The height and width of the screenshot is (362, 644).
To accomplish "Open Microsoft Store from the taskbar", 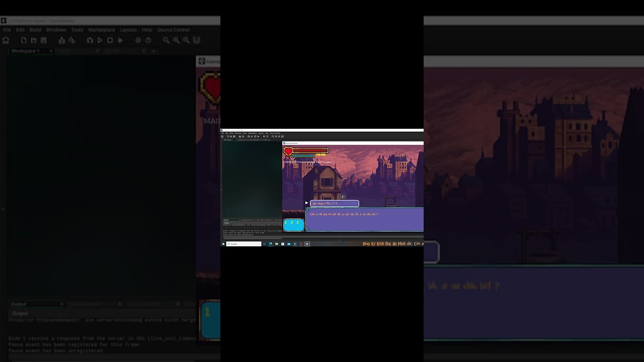I will [283, 244].
